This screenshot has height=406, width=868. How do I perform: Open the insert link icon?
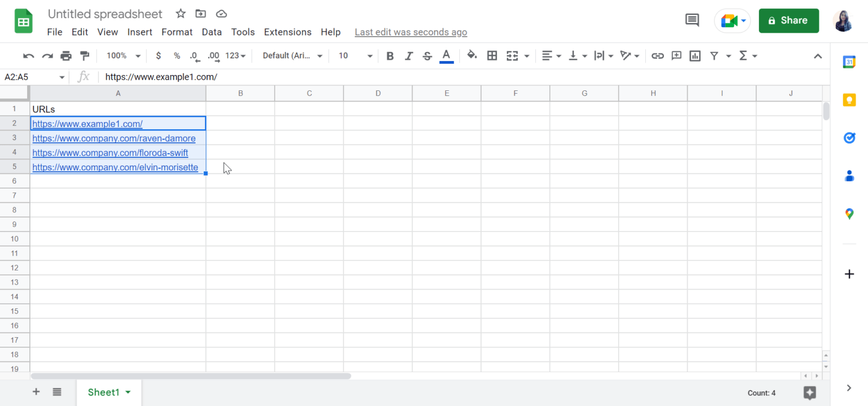pos(657,55)
